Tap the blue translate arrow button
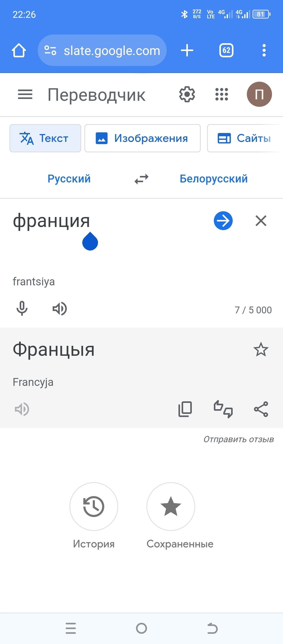The height and width of the screenshot is (644, 283). point(223,221)
